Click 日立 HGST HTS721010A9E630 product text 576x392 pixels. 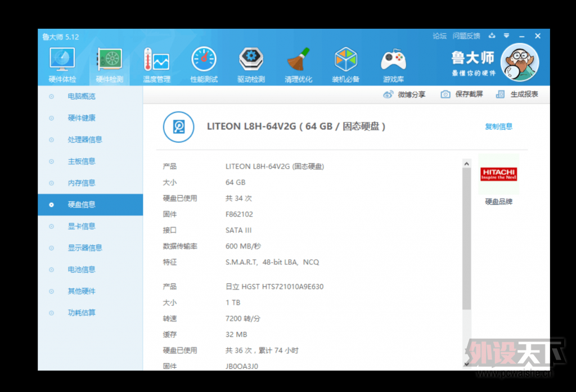pos(274,287)
